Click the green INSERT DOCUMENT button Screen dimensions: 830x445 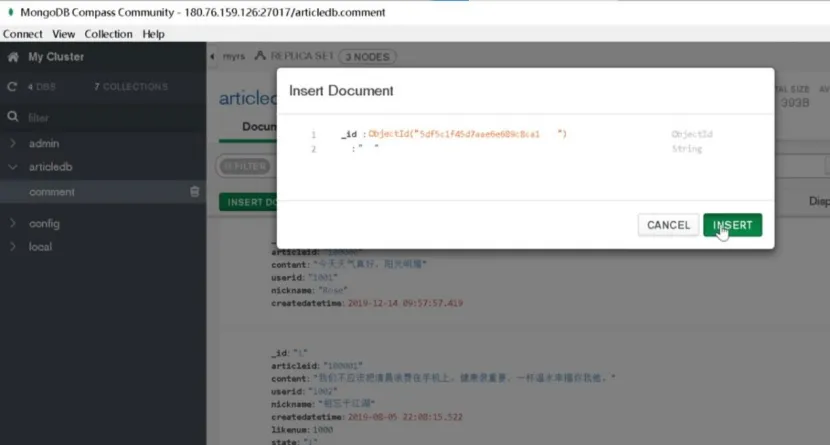pyautogui.click(x=248, y=202)
